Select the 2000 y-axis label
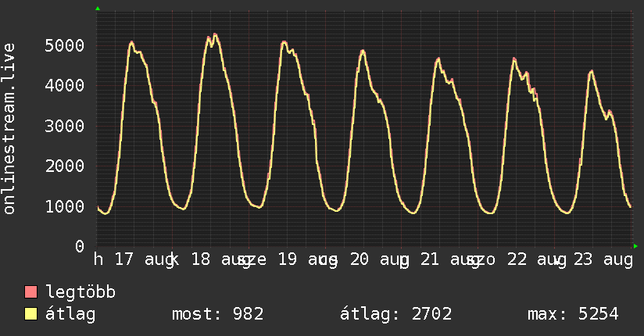 65,166
